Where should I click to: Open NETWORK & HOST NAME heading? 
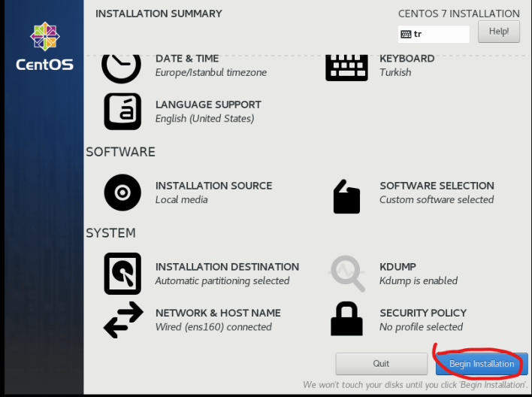[x=218, y=313]
